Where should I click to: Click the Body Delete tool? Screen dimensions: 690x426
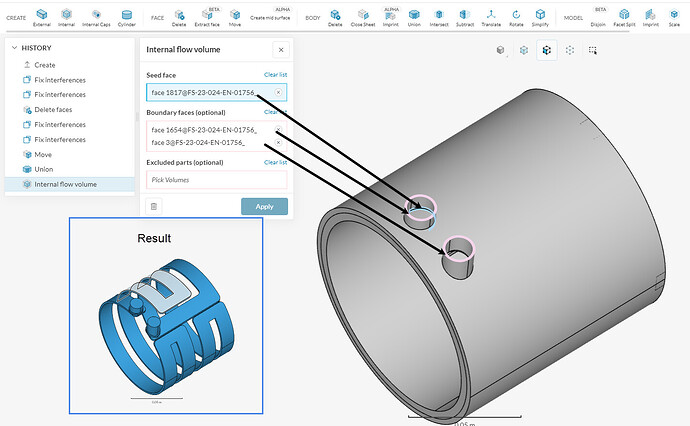tap(335, 18)
